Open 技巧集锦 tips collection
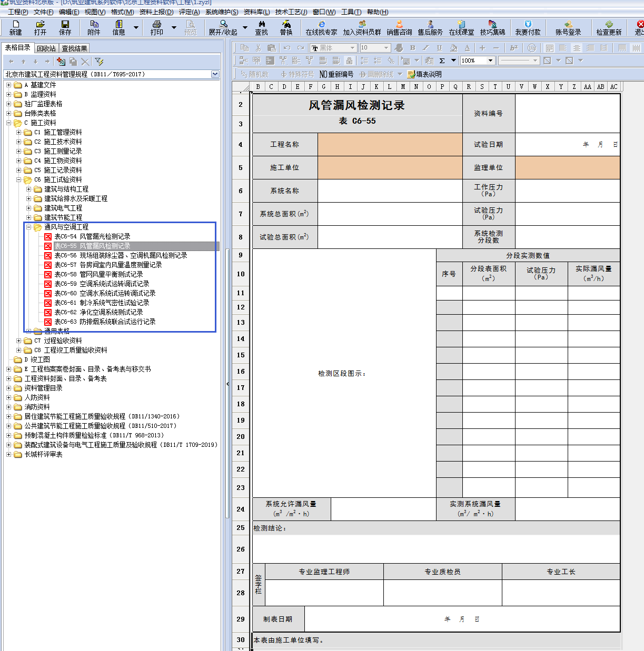This screenshot has width=644, height=651. pyautogui.click(x=492, y=27)
